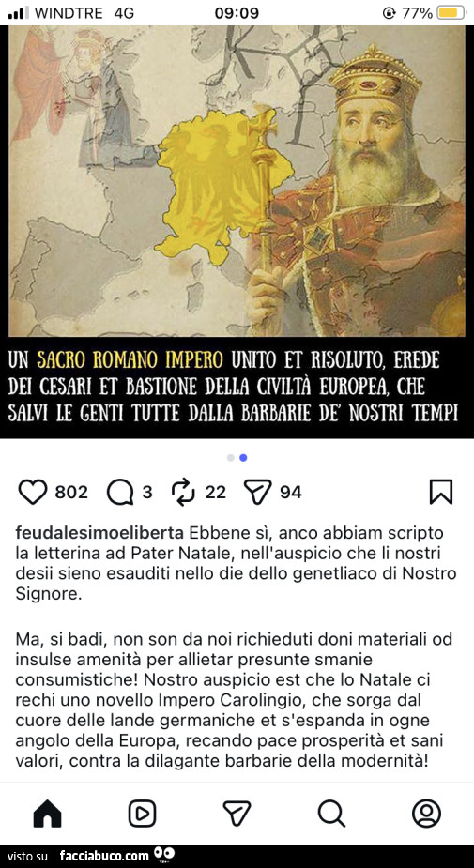Tap the 09:09 clock in the status bar

tap(237, 13)
